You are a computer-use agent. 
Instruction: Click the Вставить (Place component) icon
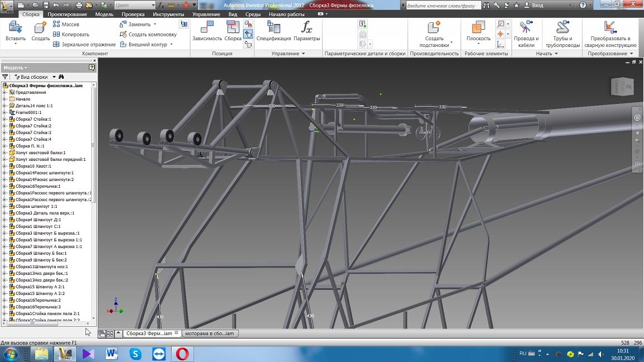point(15,27)
